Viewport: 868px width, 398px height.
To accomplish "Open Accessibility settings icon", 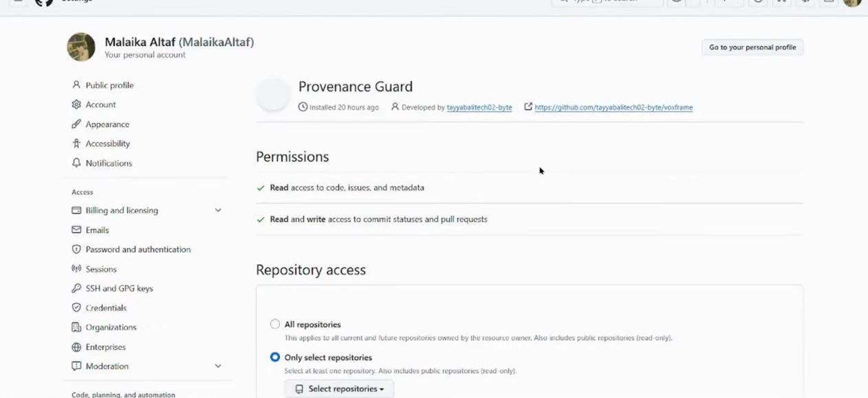I will 76,144.
